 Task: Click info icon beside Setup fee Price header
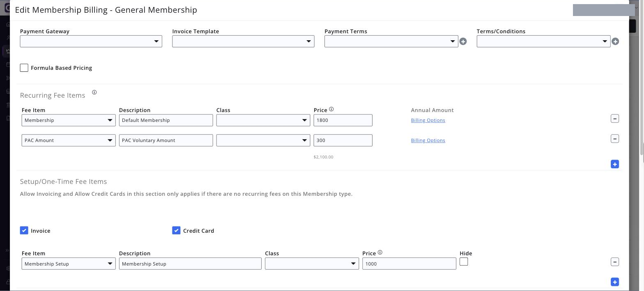[380, 252]
